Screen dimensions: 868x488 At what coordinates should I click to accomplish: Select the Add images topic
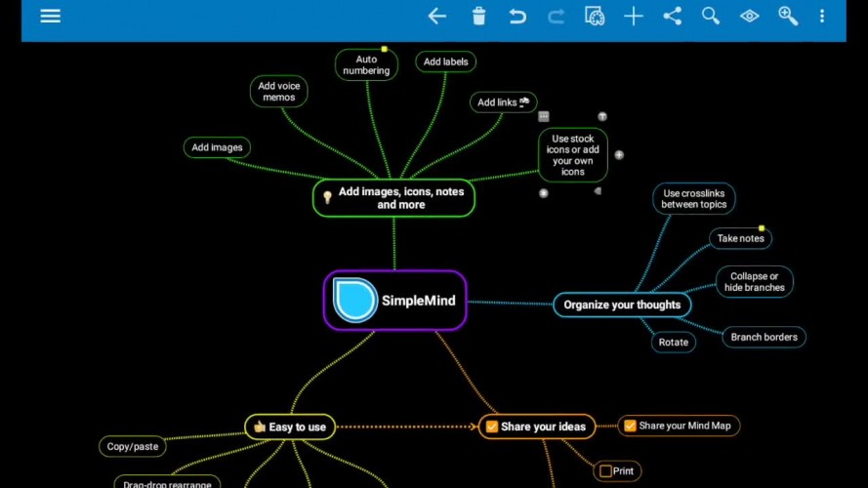coord(217,147)
